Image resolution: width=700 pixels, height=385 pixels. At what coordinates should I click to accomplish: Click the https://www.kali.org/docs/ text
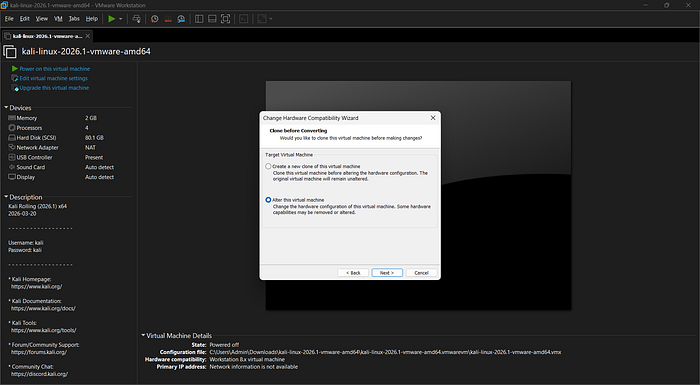pos(43,309)
